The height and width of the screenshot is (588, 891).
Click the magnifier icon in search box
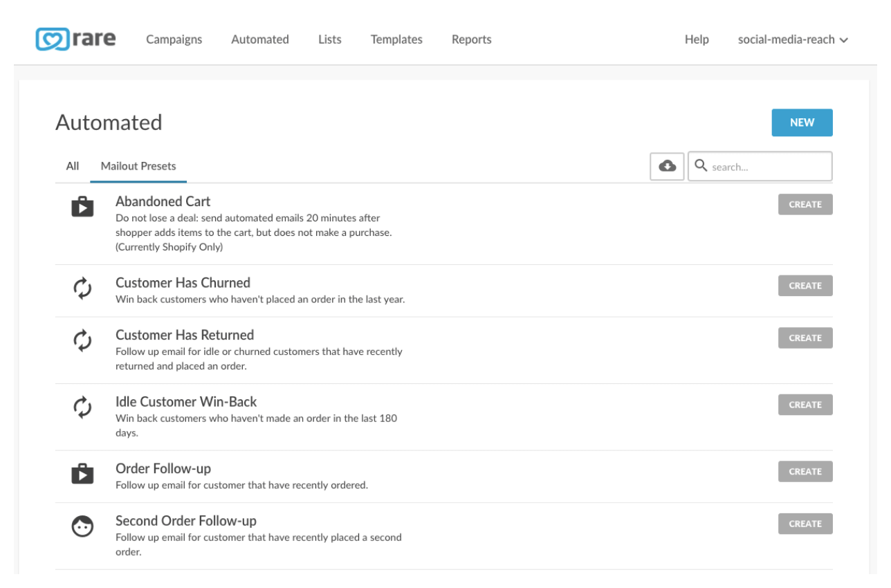tap(701, 166)
